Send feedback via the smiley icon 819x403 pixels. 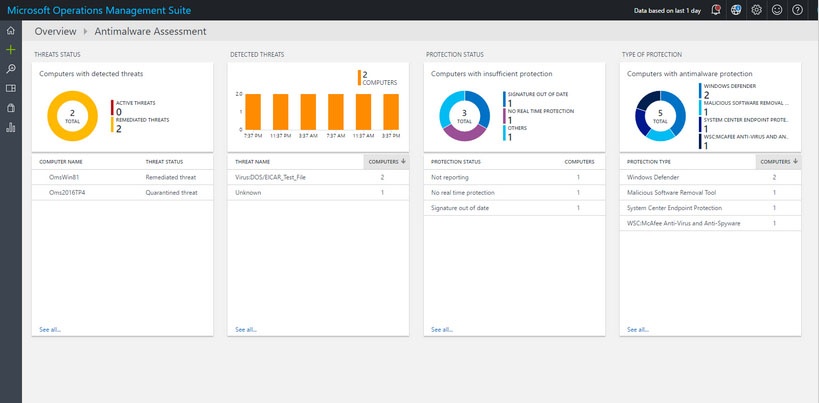click(777, 10)
